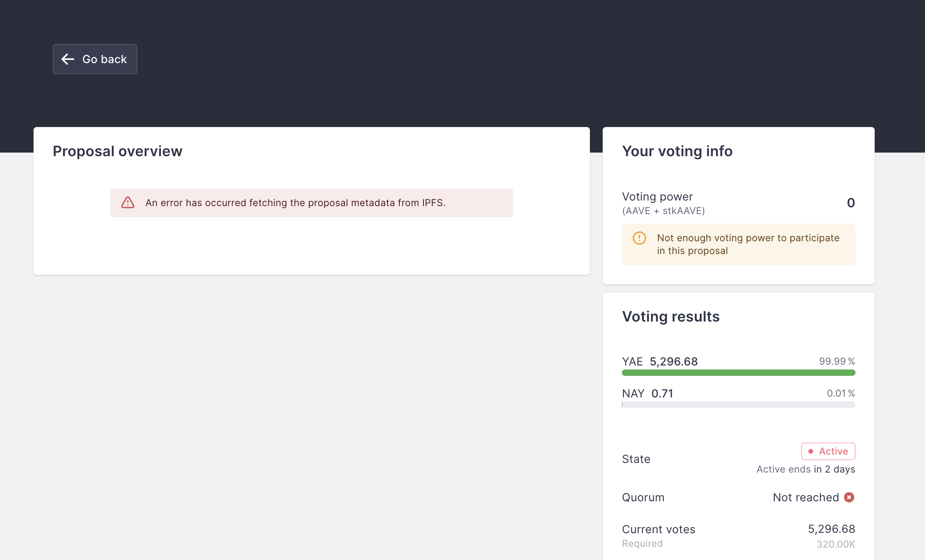Click the left arrow icon in Go back
The width and height of the screenshot is (925, 560).
coord(68,59)
